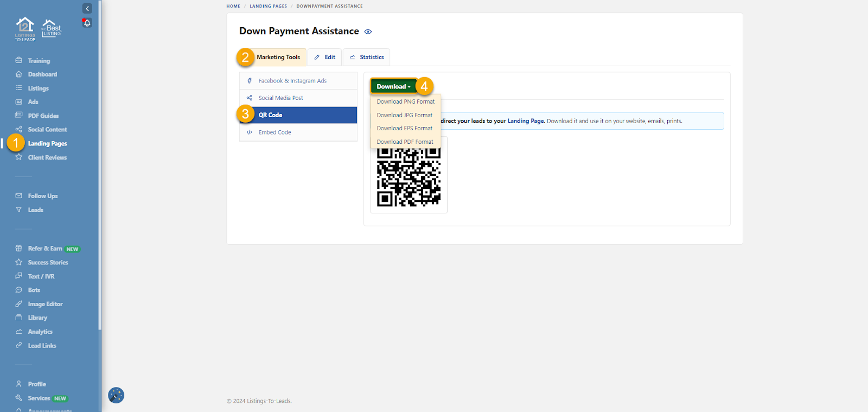Screen dimensions: 868x412
Task: Click the Services wrench icon
Action: pos(18,398)
